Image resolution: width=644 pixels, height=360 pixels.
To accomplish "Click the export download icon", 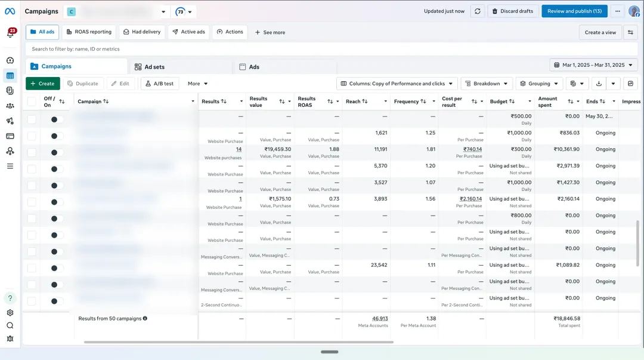I will click(x=599, y=84).
